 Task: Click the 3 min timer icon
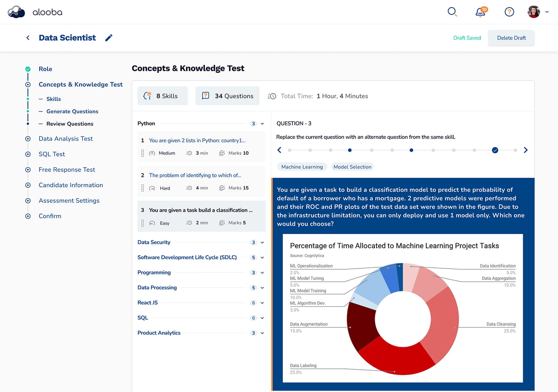(x=189, y=153)
